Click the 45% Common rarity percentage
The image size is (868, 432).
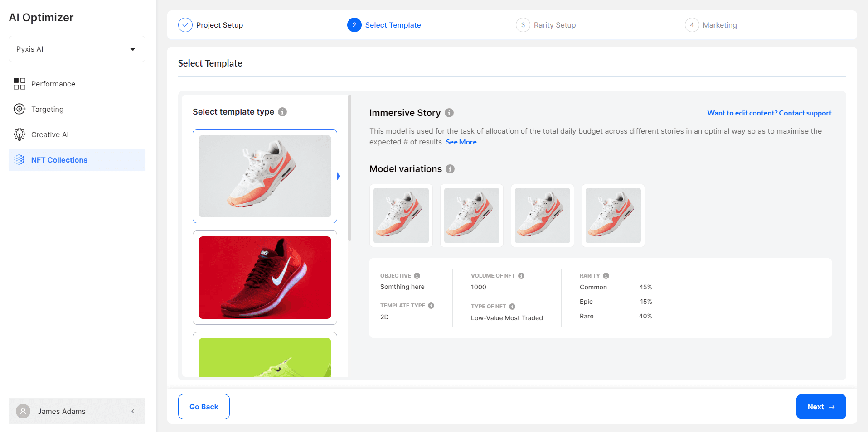pyautogui.click(x=645, y=287)
